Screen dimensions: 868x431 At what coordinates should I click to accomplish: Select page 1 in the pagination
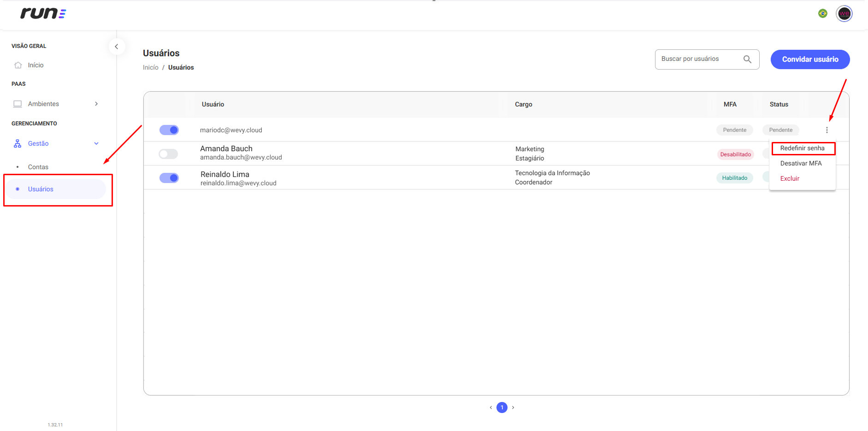[502, 407]
